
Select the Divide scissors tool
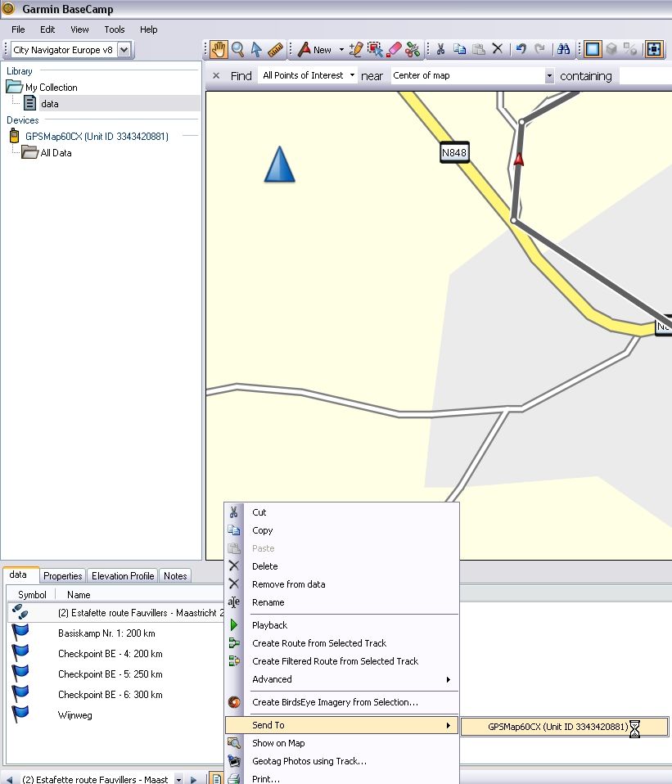(413, 49)
